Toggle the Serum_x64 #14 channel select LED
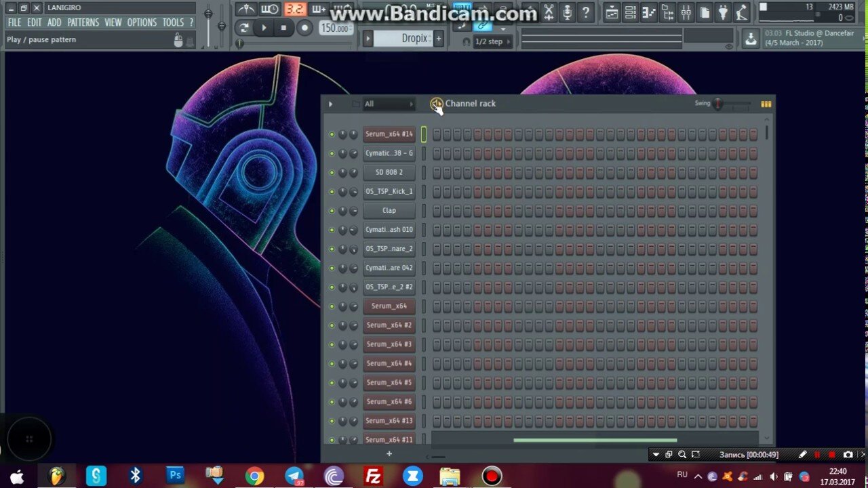The image size is (868, 488). [x=424, y=134]
